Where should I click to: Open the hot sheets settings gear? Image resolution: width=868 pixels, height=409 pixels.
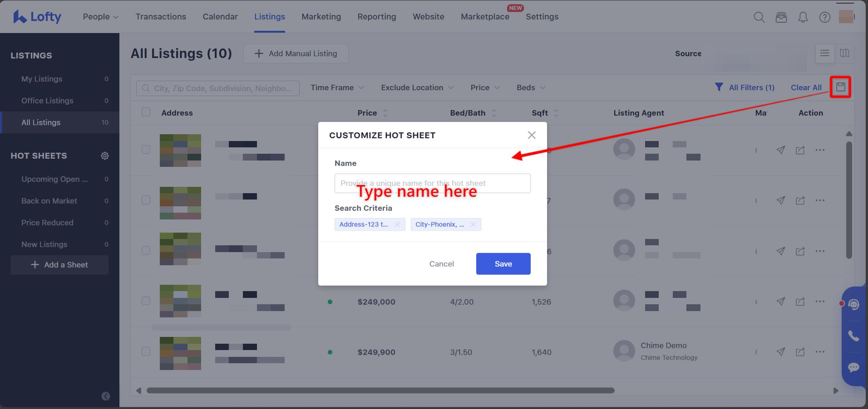105,156
